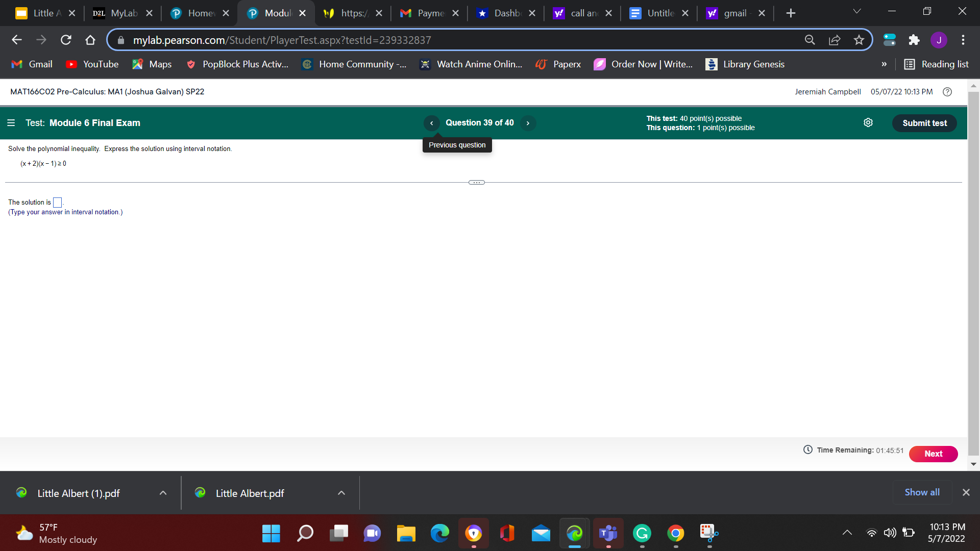This screenshot has height=551, width=980.
Task: Expand Little Albert.pdf download options
Action: 341,493
